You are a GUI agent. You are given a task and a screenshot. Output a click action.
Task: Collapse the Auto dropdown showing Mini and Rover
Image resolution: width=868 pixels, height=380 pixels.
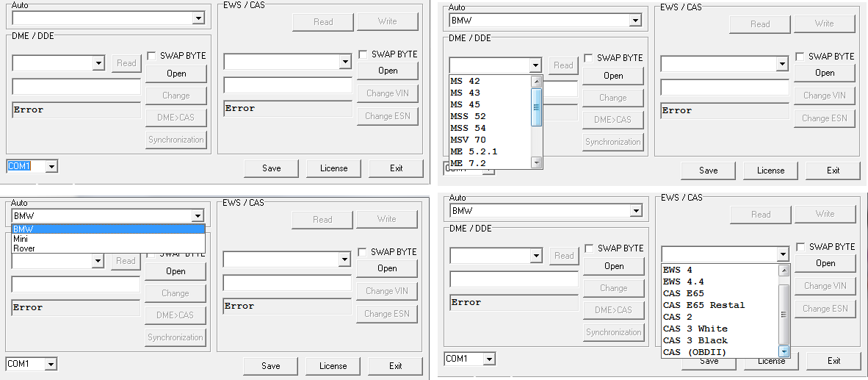(x=197, y=216)
